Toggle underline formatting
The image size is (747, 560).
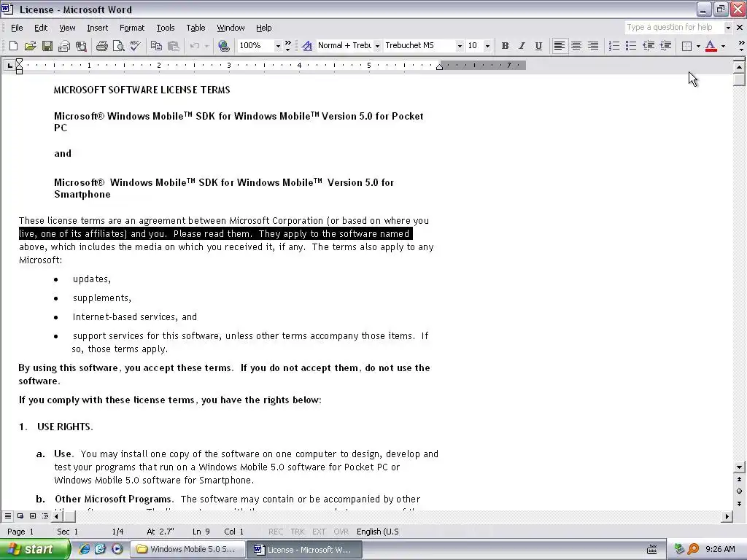[538, 46]
